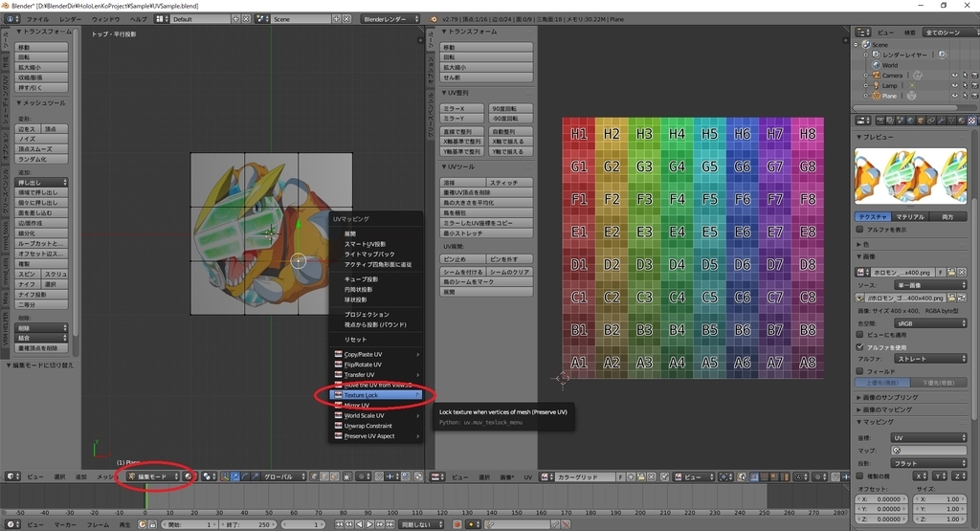Select the rotate manipulator arc icon
The width and height of the screenshot is (980, 531).
[245, 476]
